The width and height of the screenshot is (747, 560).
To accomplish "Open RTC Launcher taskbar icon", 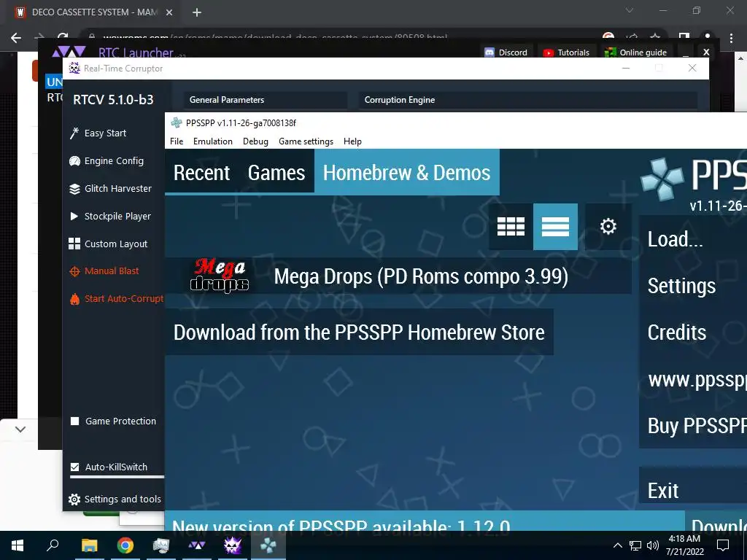I will click(196, 545).
